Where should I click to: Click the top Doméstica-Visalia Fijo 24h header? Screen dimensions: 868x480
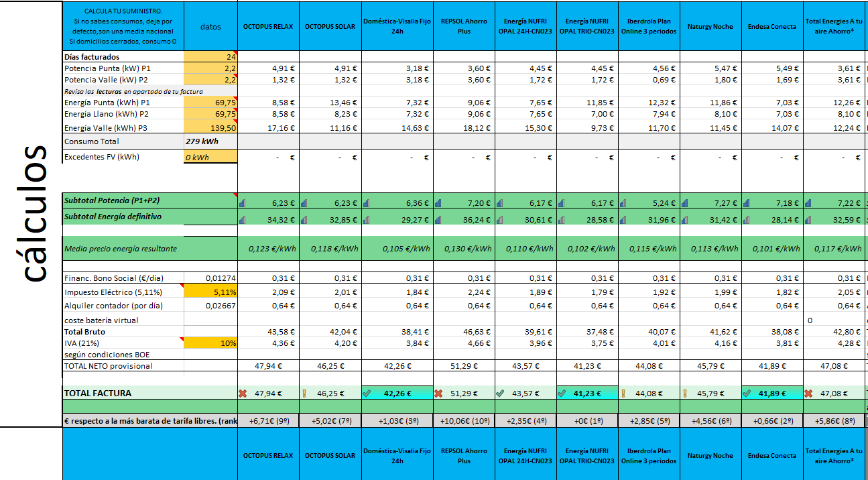[x=397, y=26]
